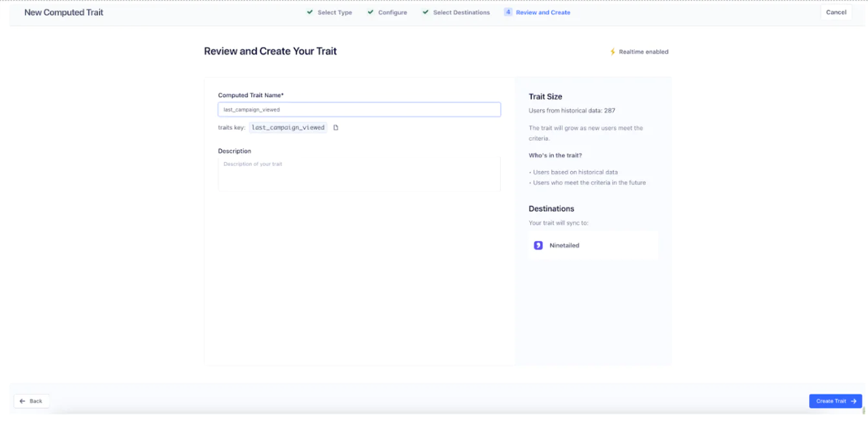The height and width of the screenshot is (426, 868).
Task: Click into the Description text area
Action: pyautogui.click(x=359, y=174)
